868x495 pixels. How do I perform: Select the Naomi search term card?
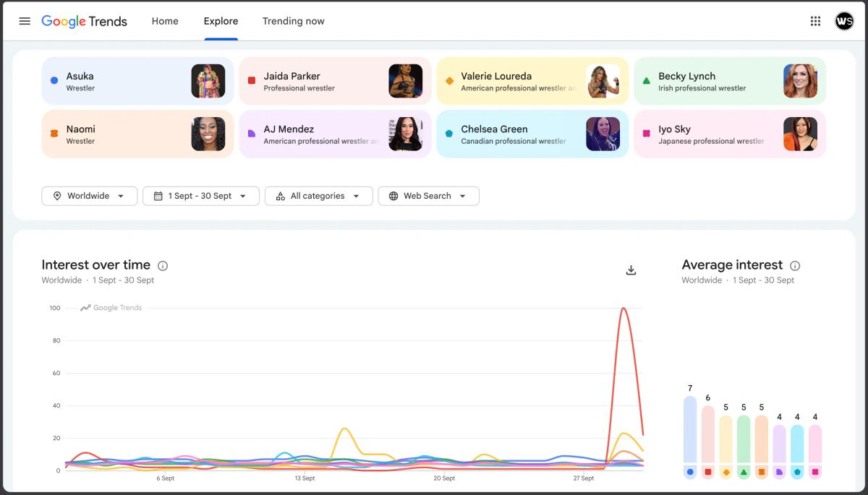pos(137,134)
